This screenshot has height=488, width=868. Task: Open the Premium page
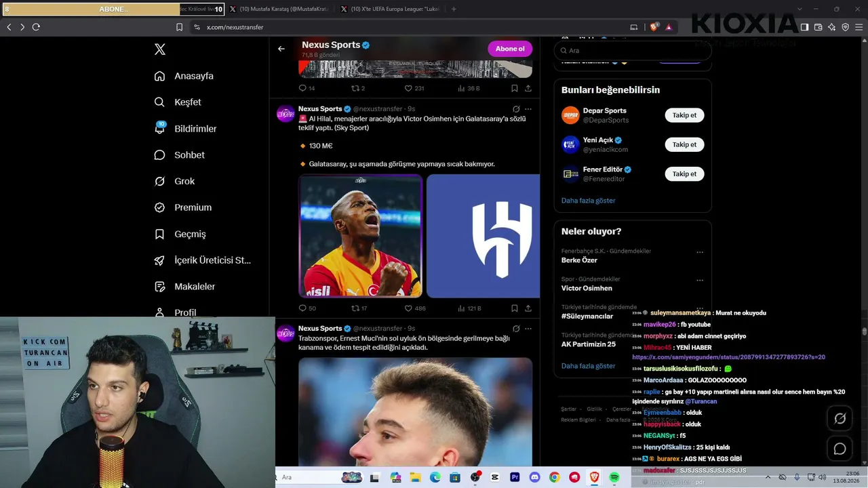click(182, 207)
